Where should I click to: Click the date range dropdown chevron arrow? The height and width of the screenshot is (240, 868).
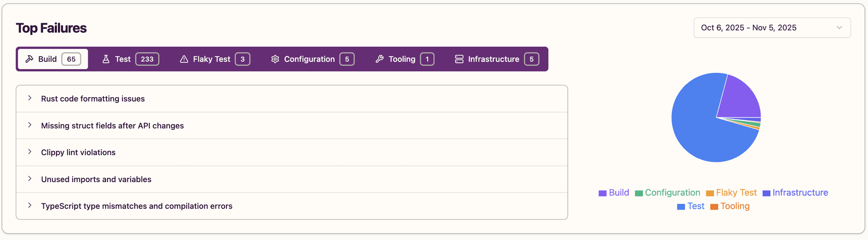(839, 28)
